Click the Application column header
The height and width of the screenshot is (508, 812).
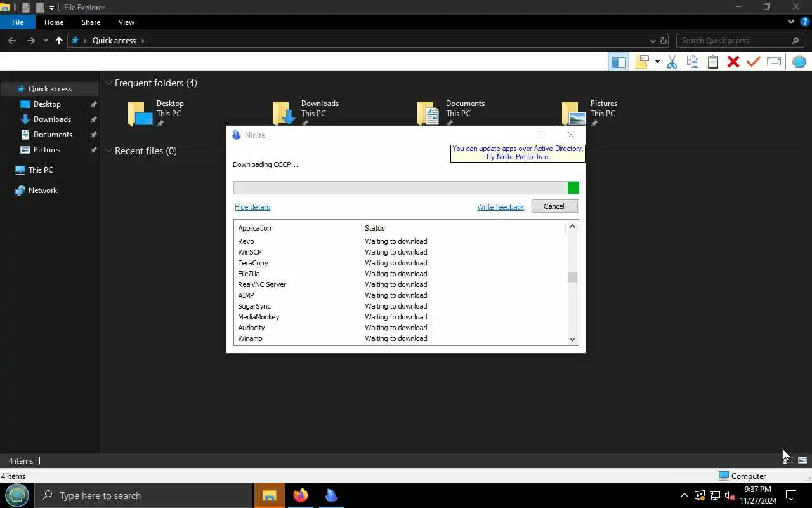[x=298, y=228]
